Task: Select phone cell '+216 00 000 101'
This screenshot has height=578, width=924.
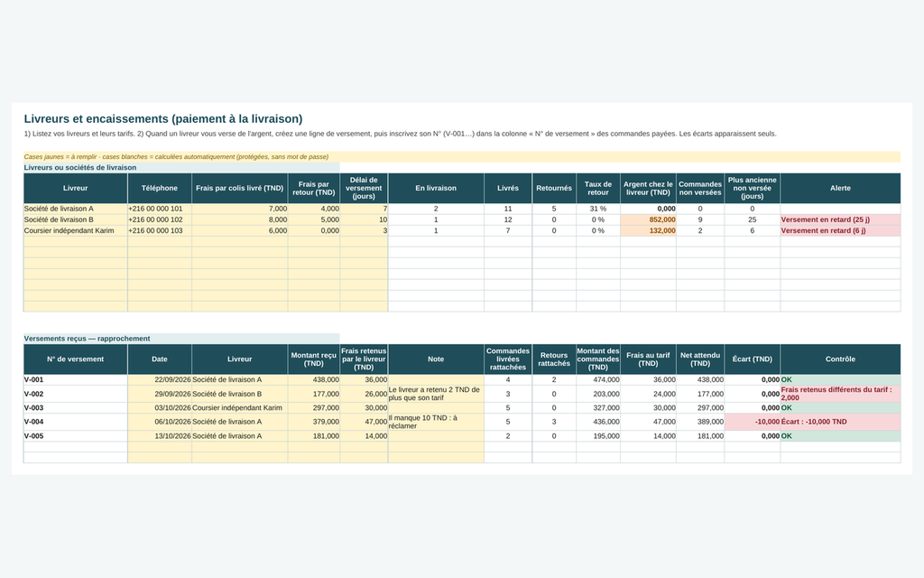Action: click(x=160, y=209)
